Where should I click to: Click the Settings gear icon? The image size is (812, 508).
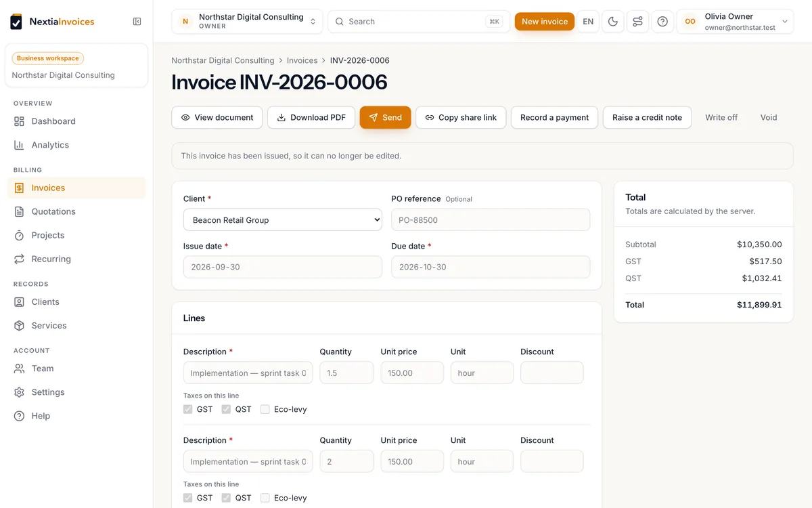19,392
